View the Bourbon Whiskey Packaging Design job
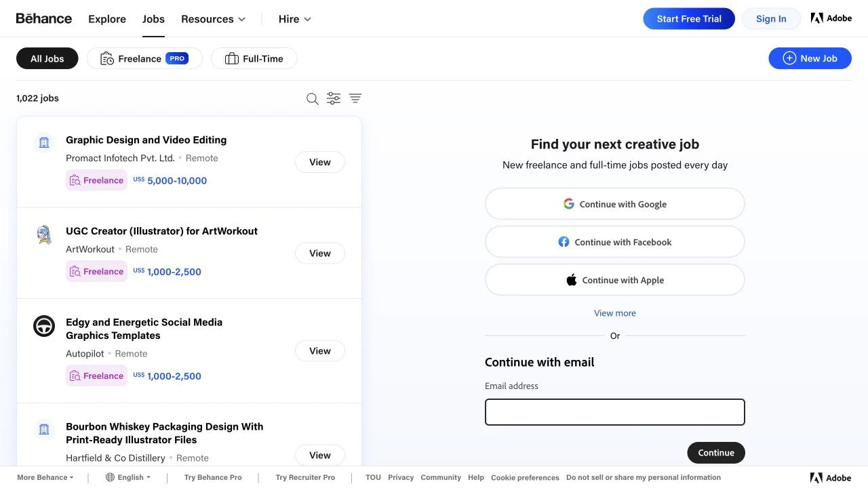The height and width of the screenshot is (488, 868). (x=320, y=455)
